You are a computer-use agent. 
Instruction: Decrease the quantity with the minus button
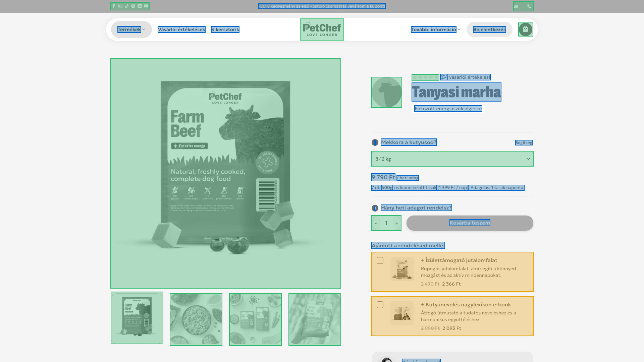point(376,223)
